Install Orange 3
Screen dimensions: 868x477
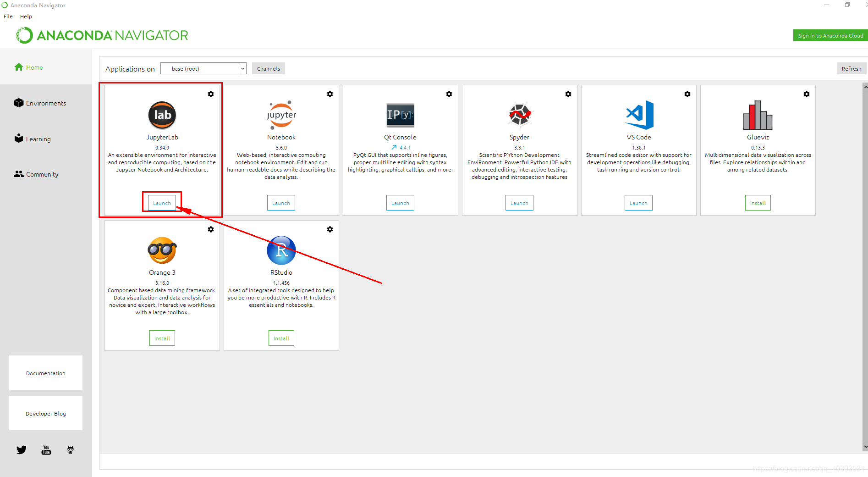pyautogui.click(x=162, y=338)
